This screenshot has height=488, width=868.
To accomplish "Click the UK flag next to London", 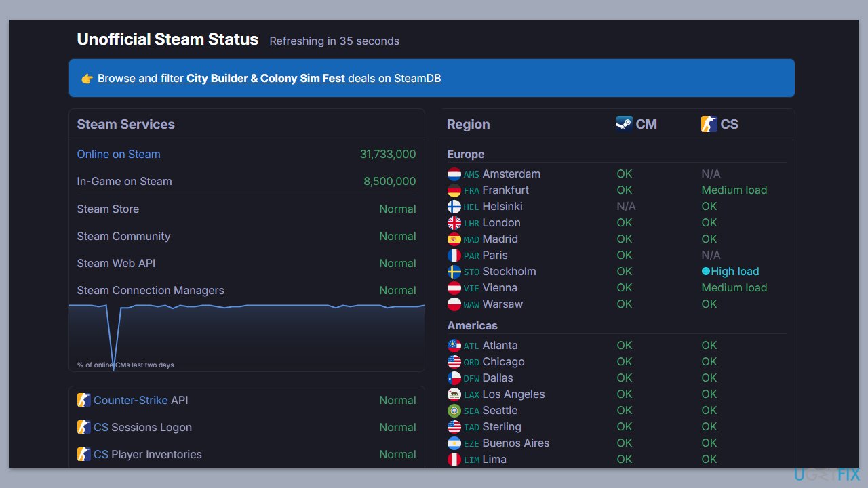I will (454, 223).
